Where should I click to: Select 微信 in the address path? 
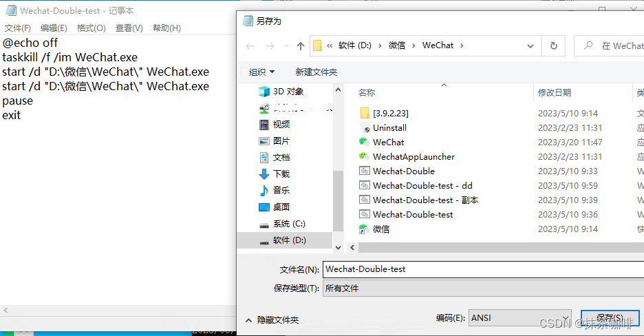pos(397,45)
